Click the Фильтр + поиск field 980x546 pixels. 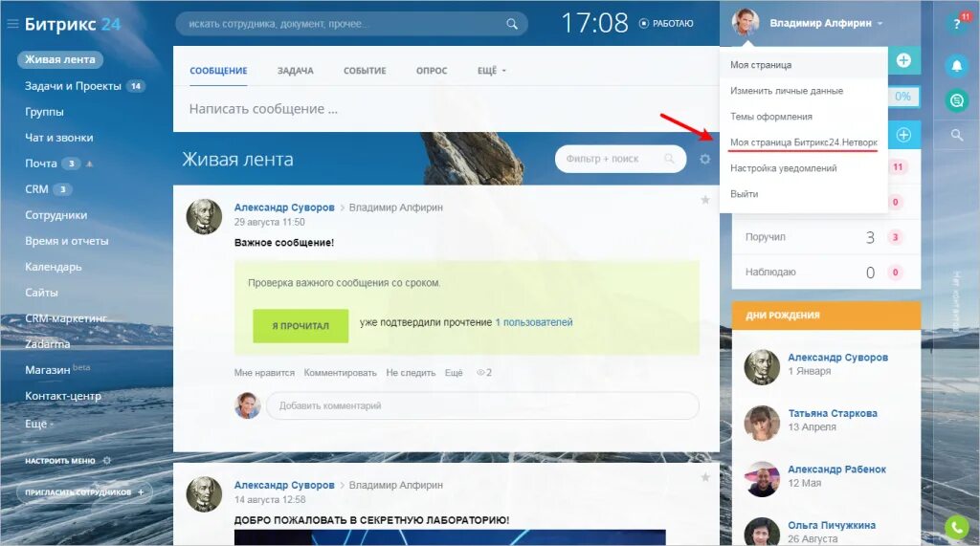coord(620,159)
